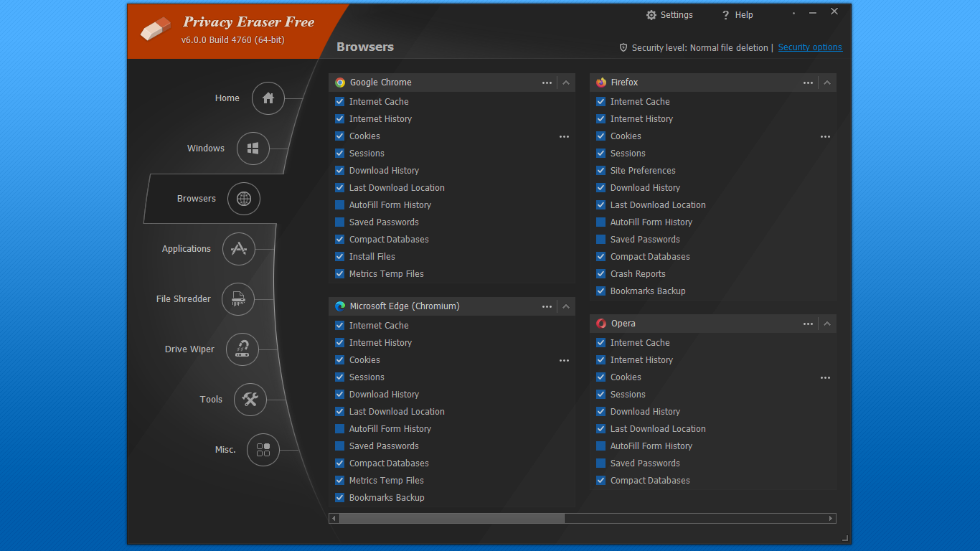980x551 pixels.
Task: Open the Drive Wiper icon
Action: [243, 349]
